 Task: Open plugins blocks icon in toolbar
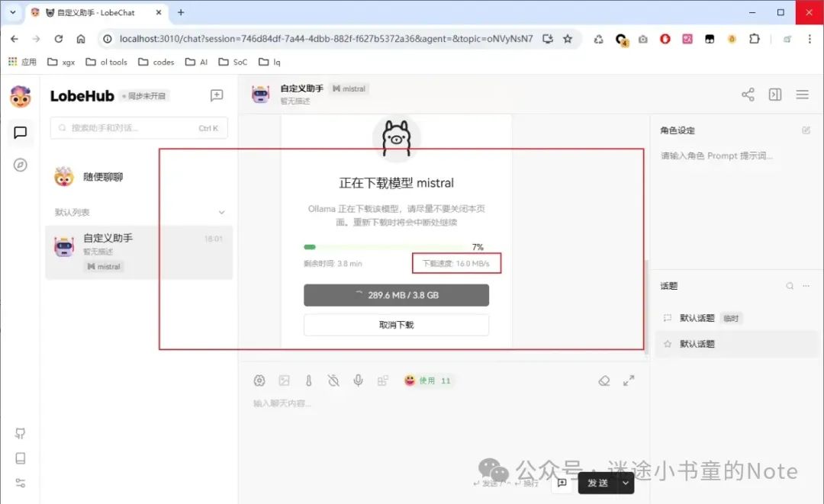382,380
